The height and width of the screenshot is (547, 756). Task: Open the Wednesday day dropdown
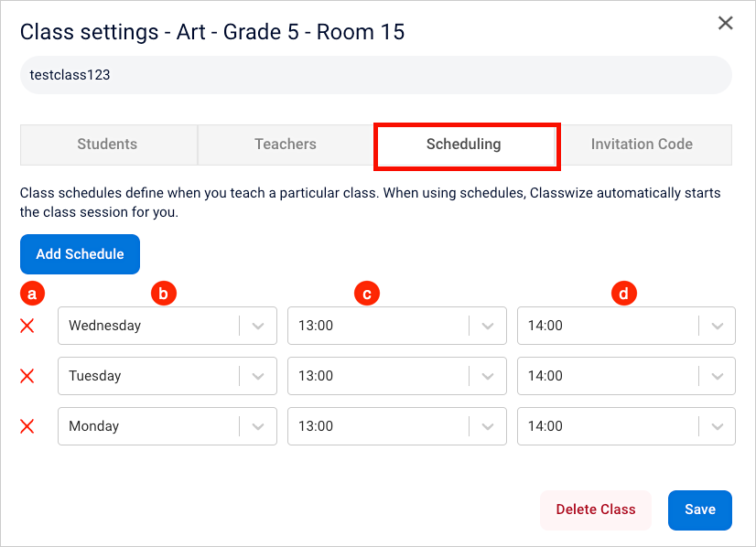(x=167, y=326)
